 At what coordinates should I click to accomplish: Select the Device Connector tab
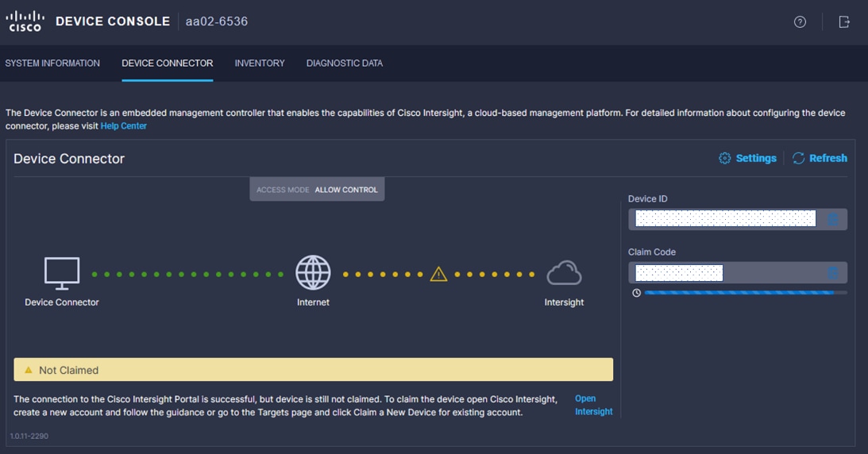[x=168, y=63]
